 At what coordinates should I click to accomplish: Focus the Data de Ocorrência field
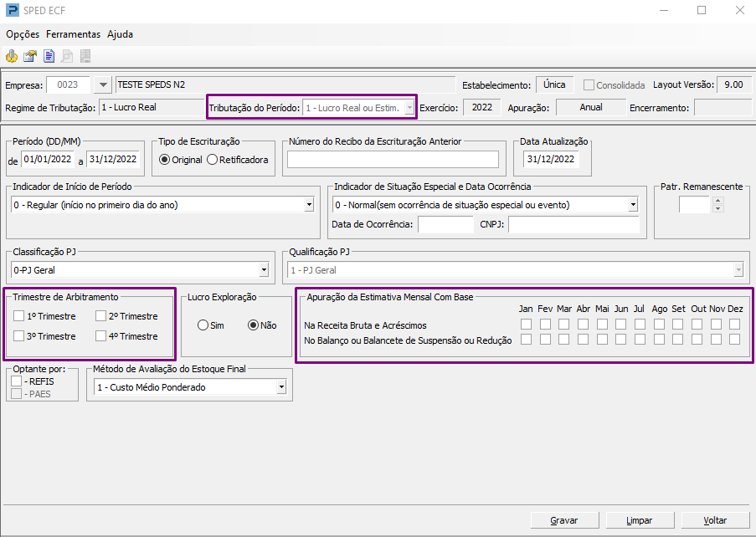(x=446, y=224)
